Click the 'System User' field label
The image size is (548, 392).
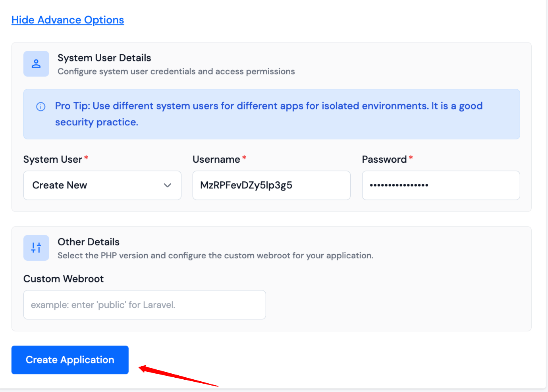coord(52,159)
